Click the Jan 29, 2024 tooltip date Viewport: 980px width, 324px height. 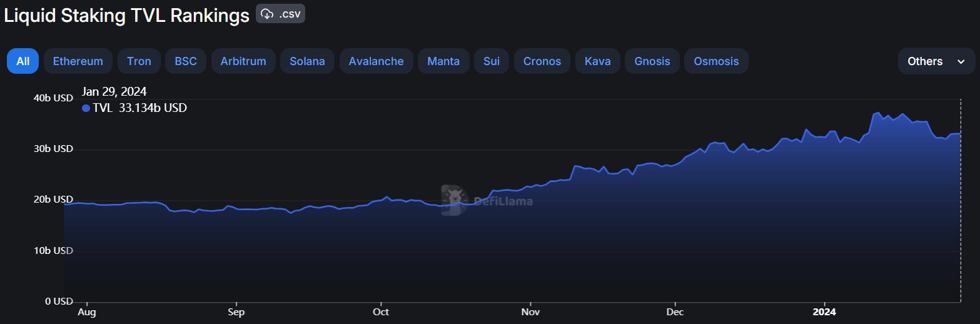point(114,92)
